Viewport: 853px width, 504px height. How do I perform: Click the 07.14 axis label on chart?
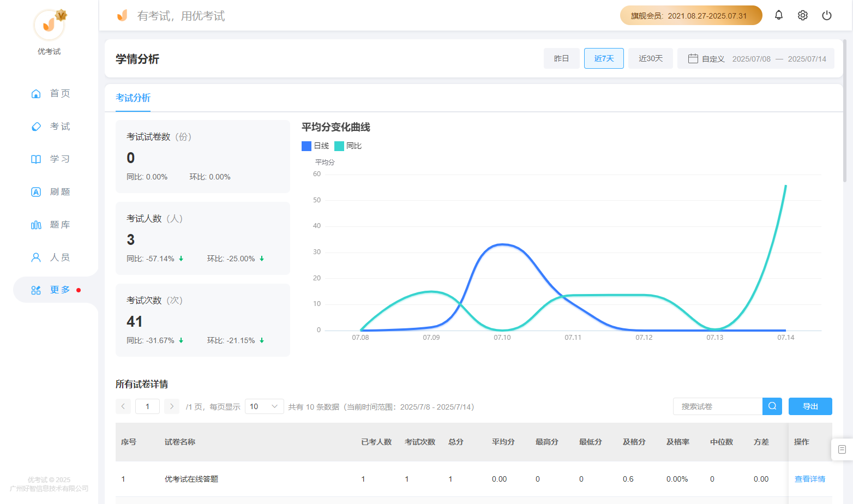pos(786,338)
